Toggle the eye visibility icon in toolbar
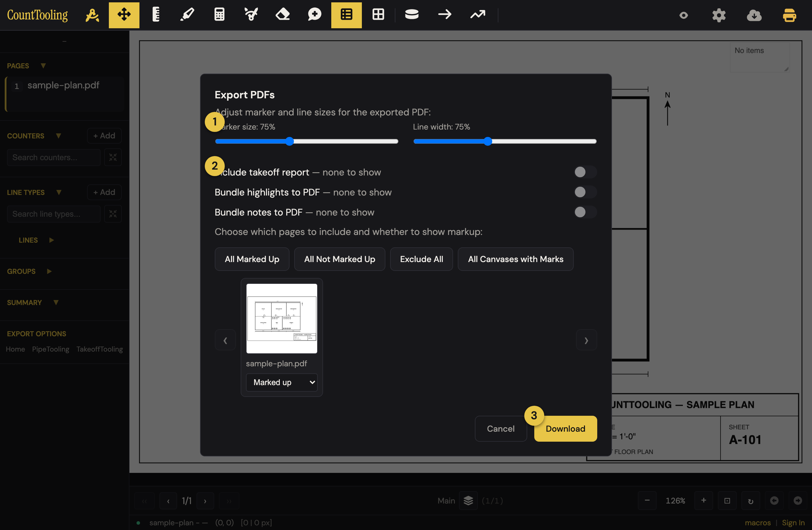The width and height of the screenshot is (812, 530). 683,15
